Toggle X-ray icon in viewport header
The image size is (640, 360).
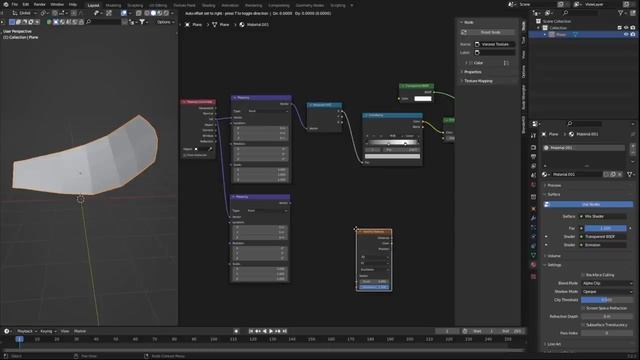[x=138, y=13]
